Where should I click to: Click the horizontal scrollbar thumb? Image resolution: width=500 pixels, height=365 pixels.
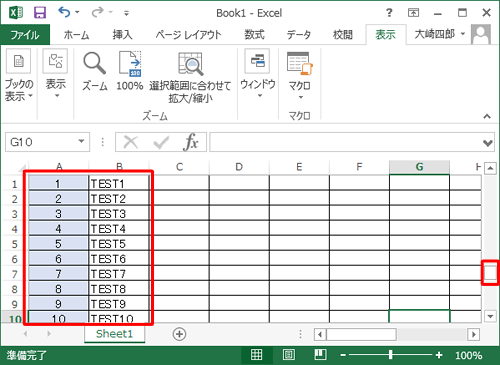click(361, 334)
